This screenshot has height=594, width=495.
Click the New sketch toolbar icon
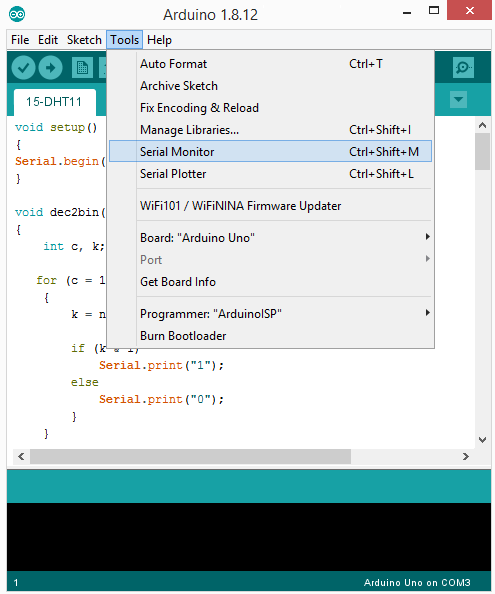[82, 68]
